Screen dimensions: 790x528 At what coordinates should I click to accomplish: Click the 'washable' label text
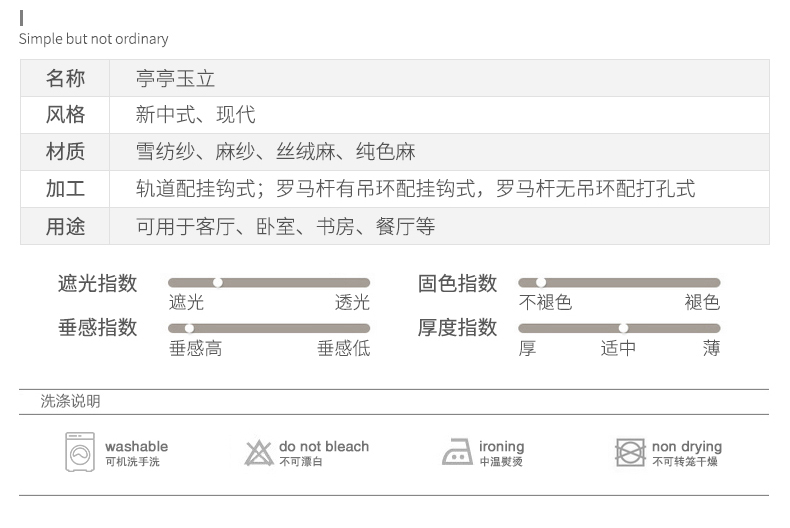(136, 446)
